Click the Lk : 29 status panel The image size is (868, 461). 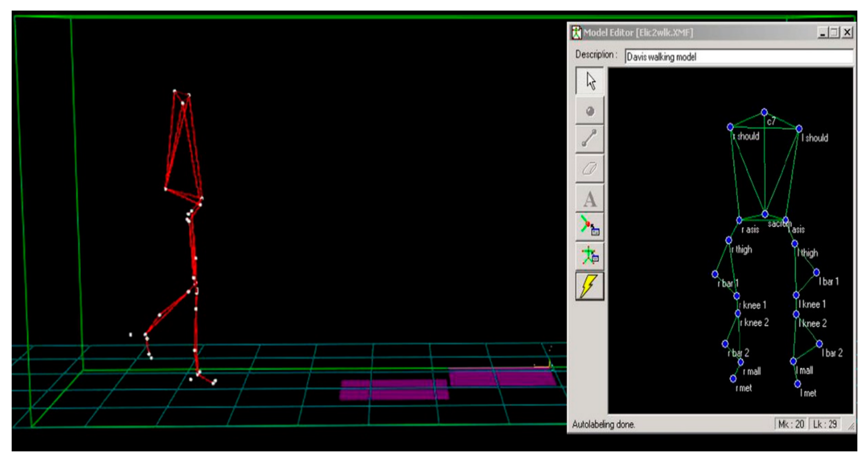[x=825, y=424]
